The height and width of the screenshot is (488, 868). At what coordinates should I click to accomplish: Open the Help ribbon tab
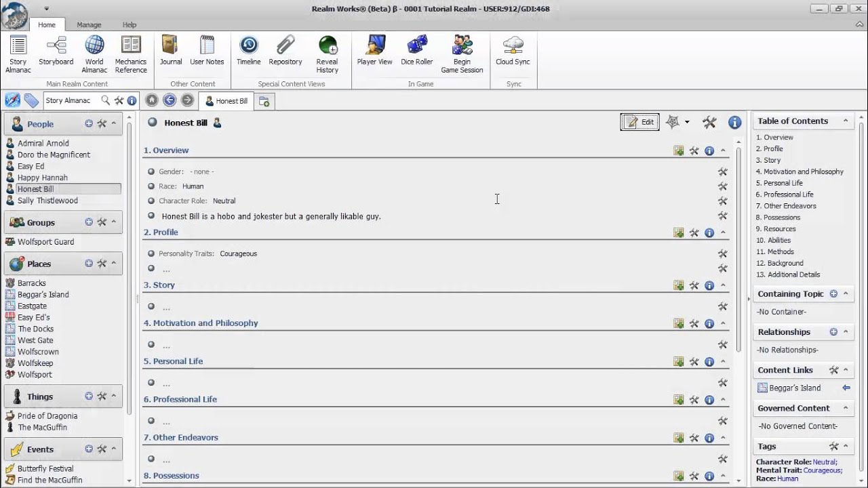[x=130, y=25]
